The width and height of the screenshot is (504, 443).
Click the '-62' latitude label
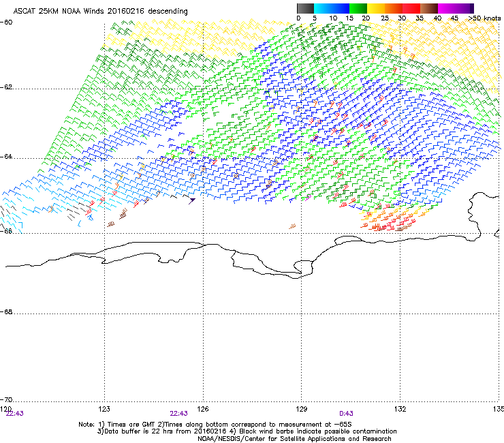click(7, 87)
